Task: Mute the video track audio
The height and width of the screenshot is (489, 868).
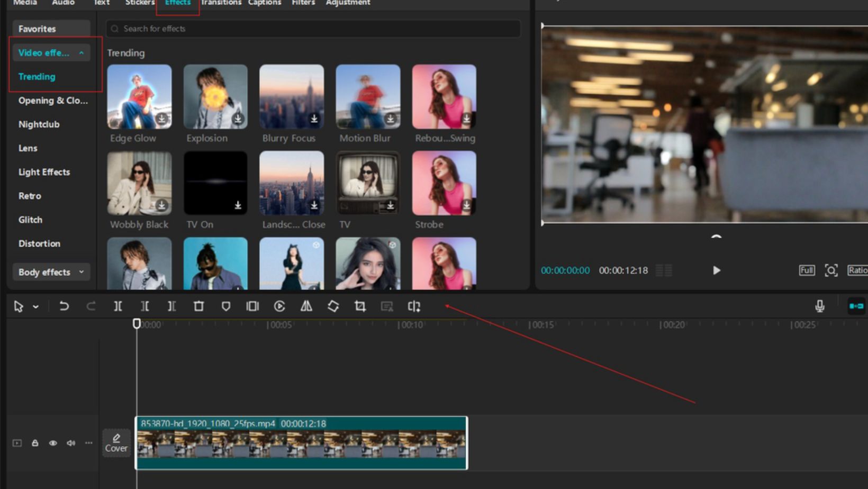Action: [71, 443]
